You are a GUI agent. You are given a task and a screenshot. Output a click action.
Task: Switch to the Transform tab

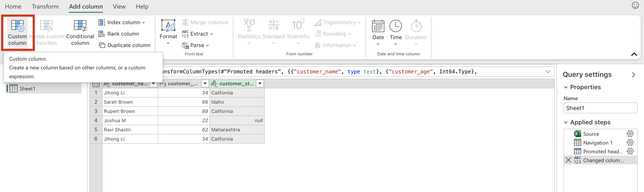[x=45, y=7]
